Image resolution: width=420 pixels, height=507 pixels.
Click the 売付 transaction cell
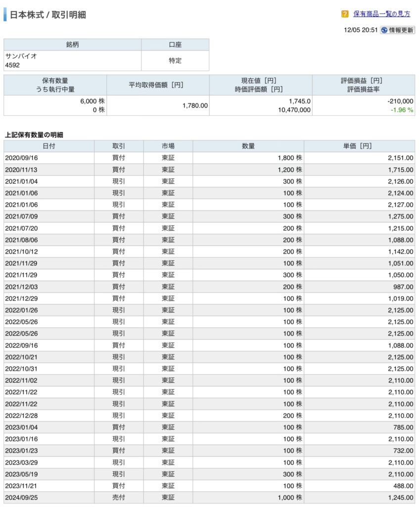pyautogui.click(x=119, y=498)
